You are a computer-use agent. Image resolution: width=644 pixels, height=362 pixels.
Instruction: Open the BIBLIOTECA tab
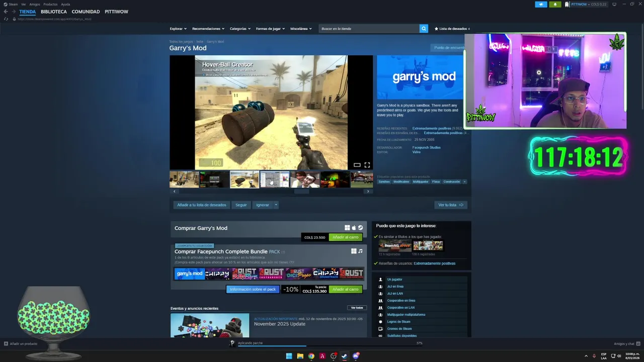click(x=54, y=12)
